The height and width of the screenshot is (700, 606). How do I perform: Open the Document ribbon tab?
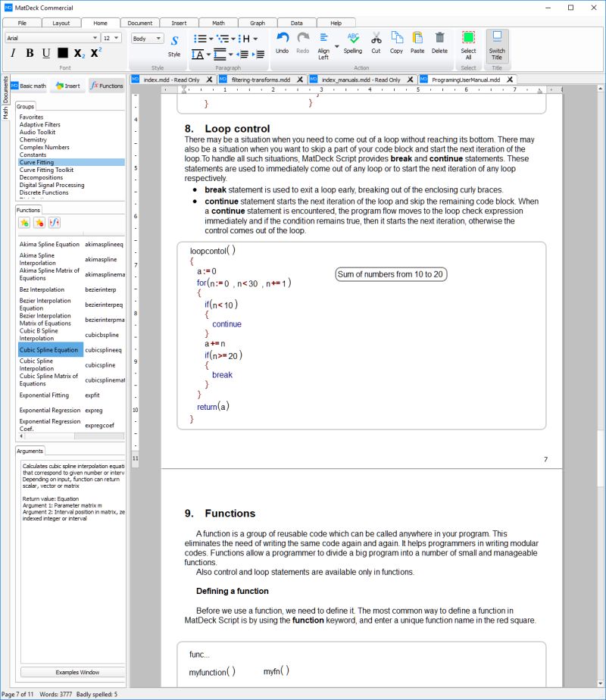(x=139, y=23)
